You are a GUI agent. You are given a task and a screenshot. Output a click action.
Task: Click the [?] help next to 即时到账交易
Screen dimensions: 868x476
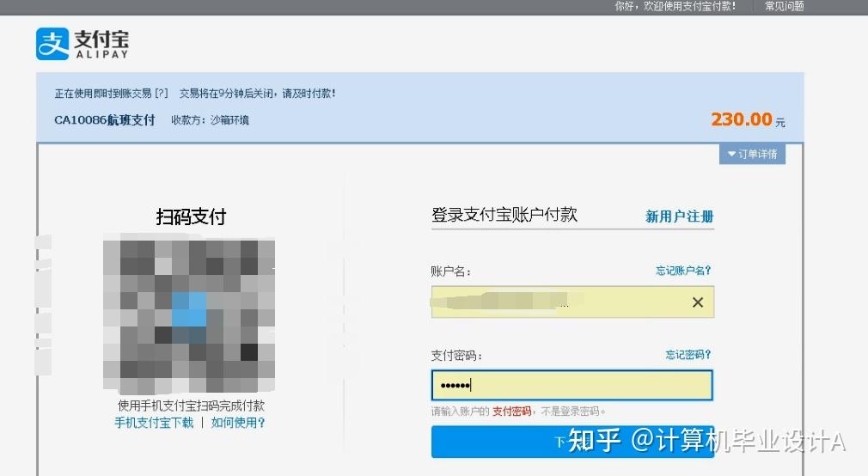(x=161, y=93)
